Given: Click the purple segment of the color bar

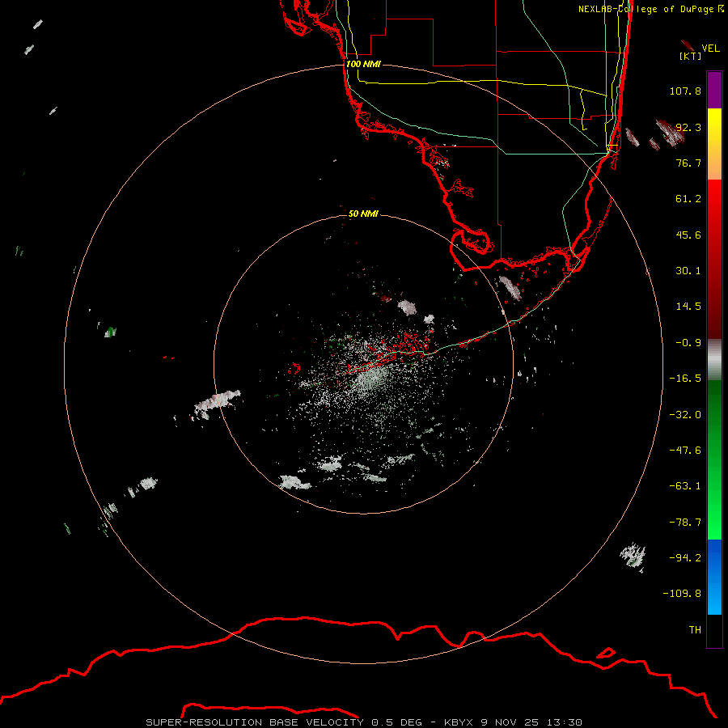Looking at the screenshot, I should pos(714,90).
